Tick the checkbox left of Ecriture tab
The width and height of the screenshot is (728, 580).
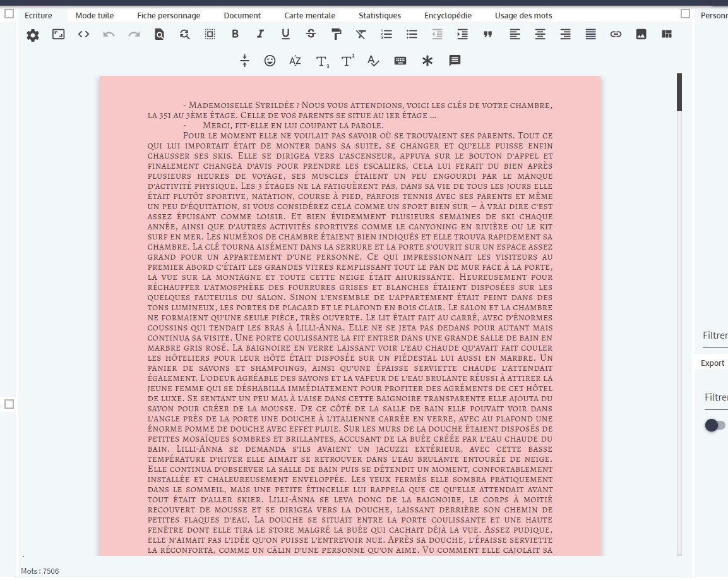pos(9,13)
